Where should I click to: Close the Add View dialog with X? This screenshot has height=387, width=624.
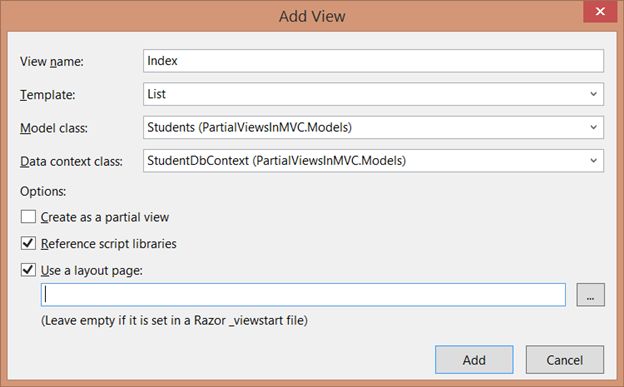600,12
